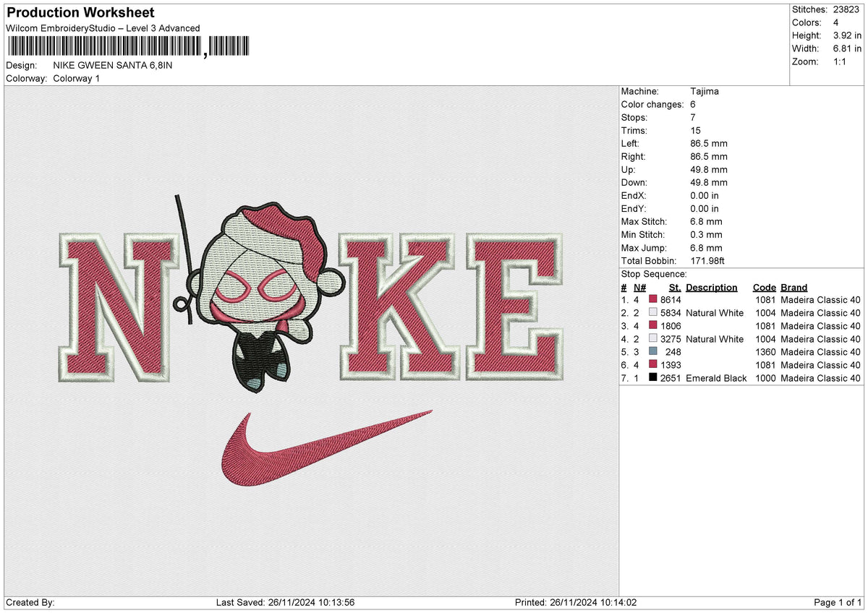Click the 'Production Worksheet' heading
Screen dimensions: 868x613
80,13
